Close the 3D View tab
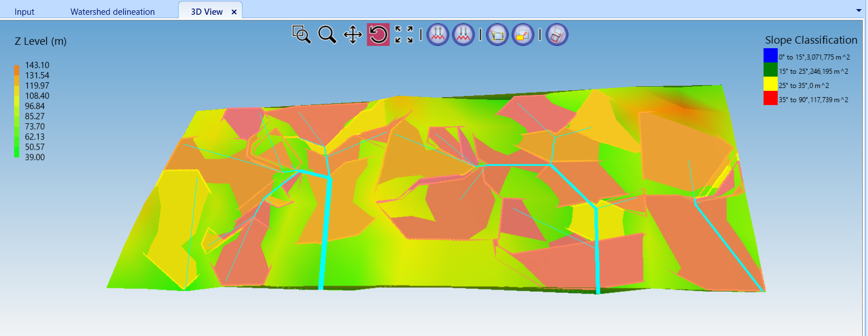 (x=234, y=12)
